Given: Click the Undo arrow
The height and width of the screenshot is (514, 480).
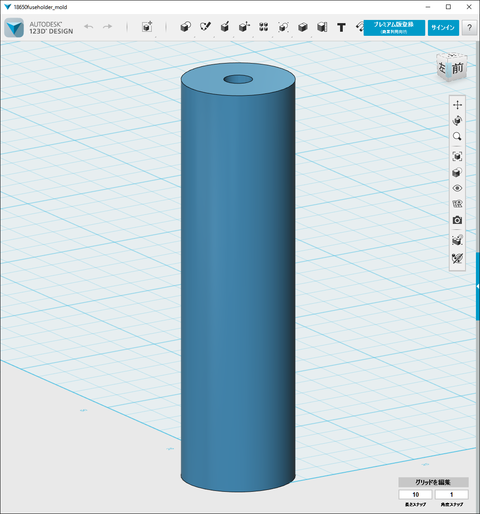Looking at the screenshot, I should tap(89, 27).
